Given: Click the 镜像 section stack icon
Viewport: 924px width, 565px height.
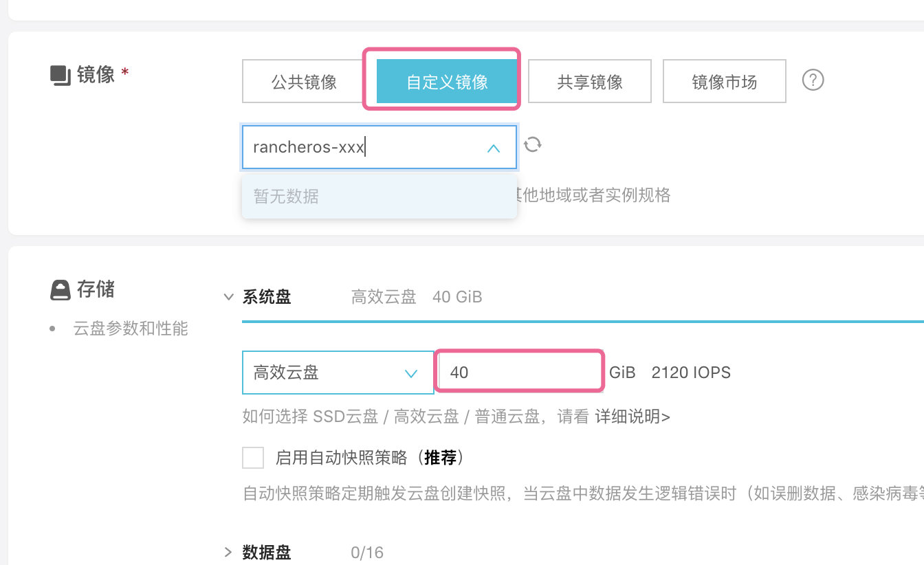Looking at the screenshot, I should [60, 75].
